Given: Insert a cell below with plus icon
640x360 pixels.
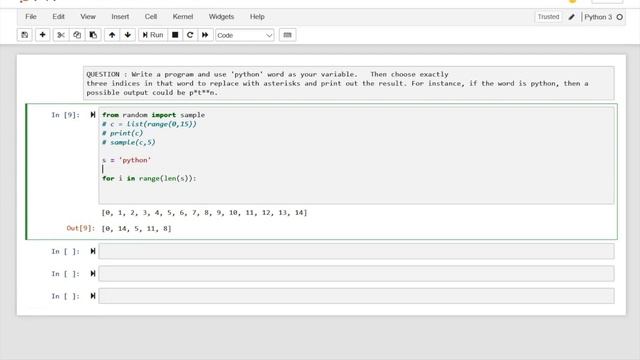Looking at the screenshot, I should pyautogui.click(x=42, y=35).
